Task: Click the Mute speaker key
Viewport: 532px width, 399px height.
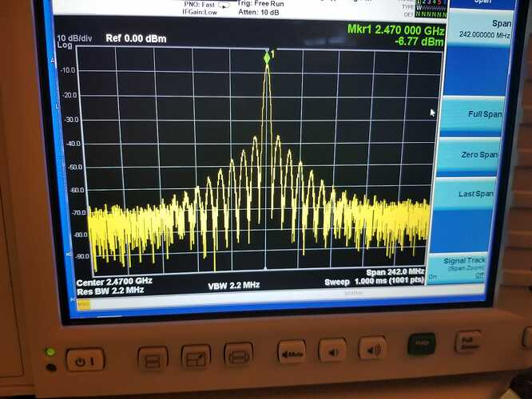Action: coord(292,353)
